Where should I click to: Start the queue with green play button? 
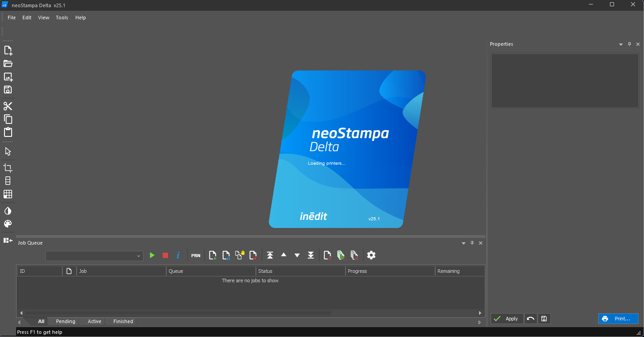[152, 255]
